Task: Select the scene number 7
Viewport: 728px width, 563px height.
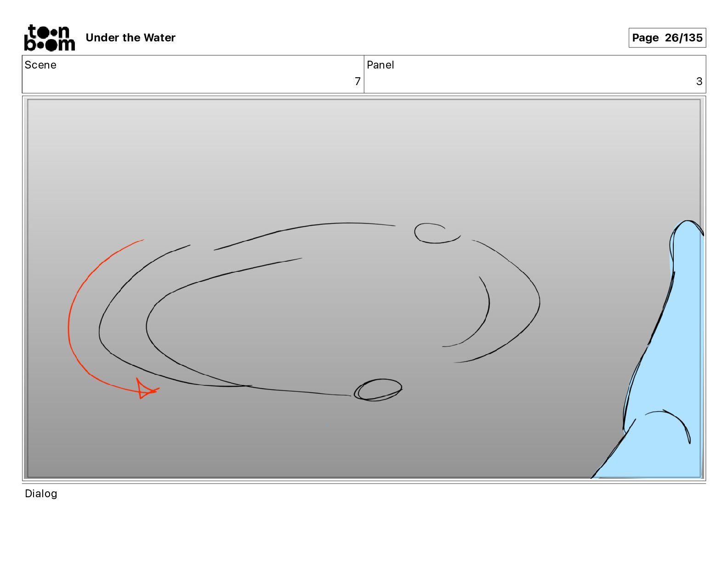Action: [358, 81]
